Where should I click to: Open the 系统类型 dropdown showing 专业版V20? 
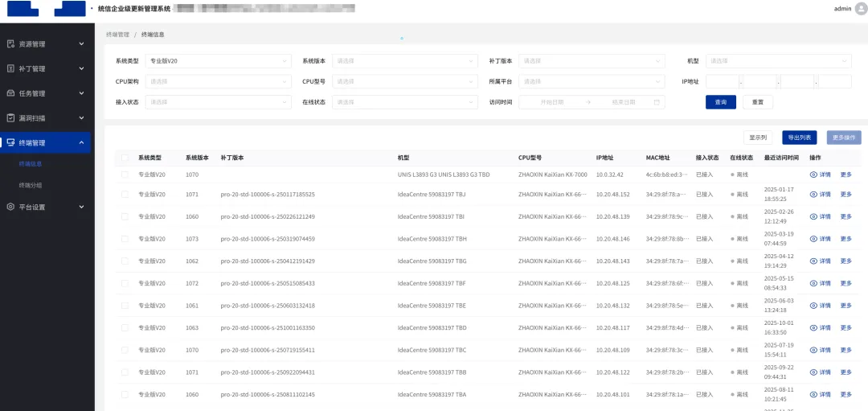(x=219, y=61)
